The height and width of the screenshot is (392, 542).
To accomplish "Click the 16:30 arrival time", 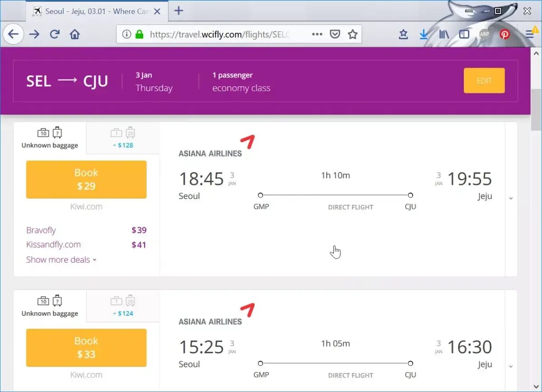I will [469, 347].
